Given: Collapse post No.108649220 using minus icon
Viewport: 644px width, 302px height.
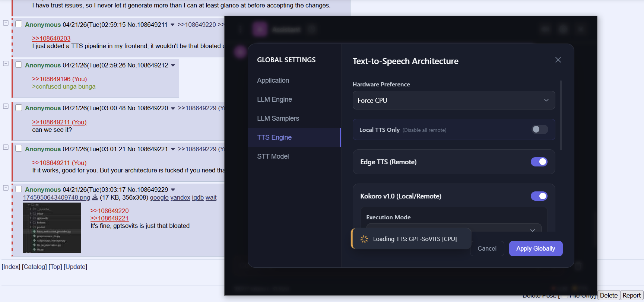Looking at the screenshot, I should 6,107.
